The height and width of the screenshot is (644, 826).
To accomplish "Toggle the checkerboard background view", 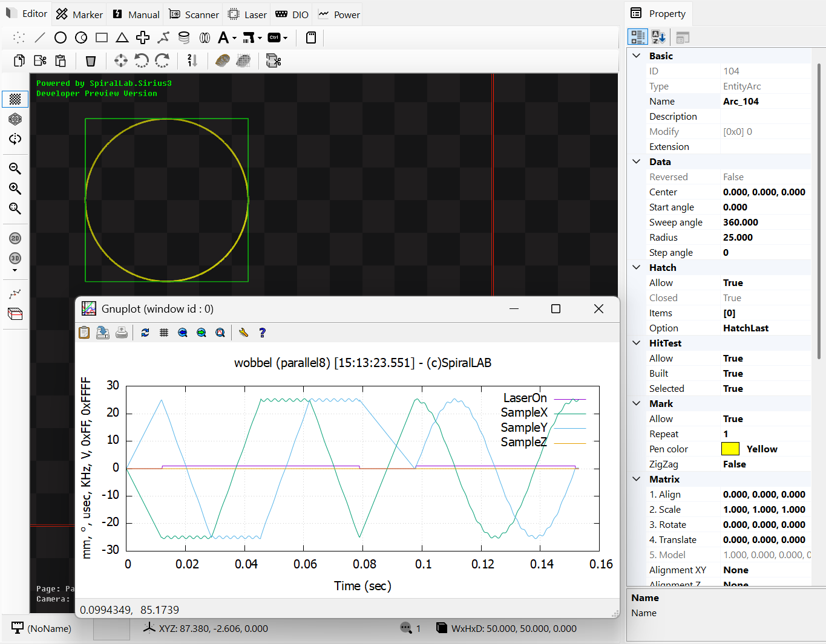I will click(x=15, y=99).
